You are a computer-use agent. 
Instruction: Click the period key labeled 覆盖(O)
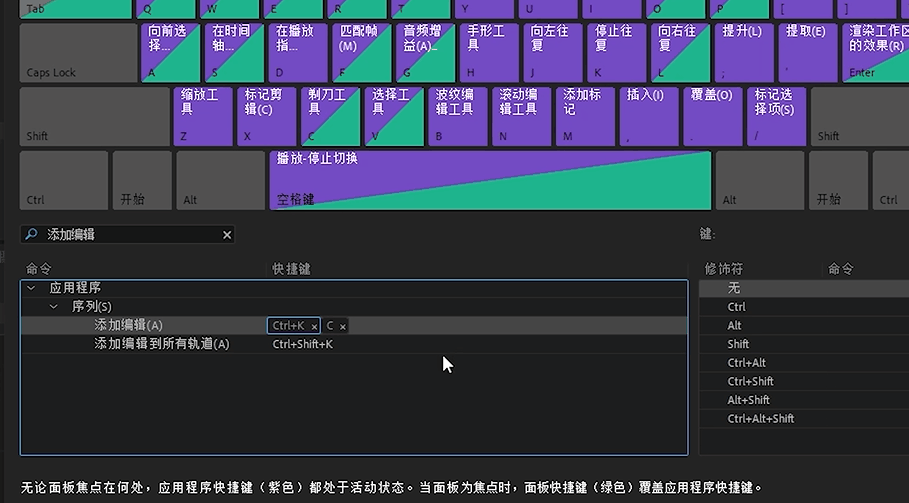[713, 116]
